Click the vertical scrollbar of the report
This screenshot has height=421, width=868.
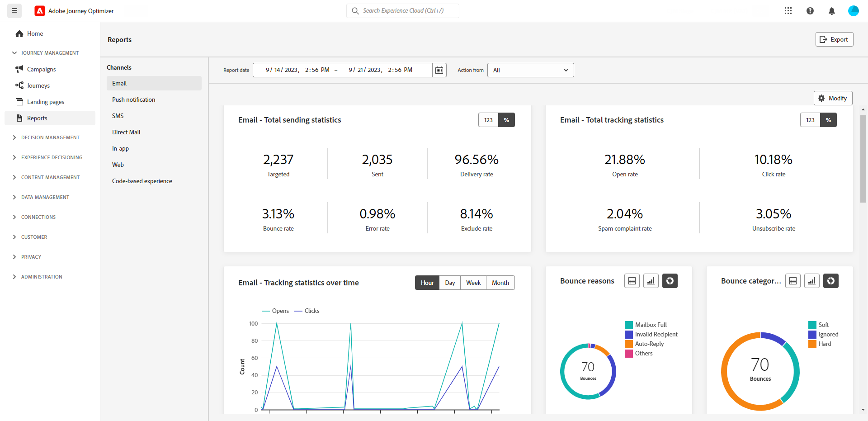tap(863, 158)
